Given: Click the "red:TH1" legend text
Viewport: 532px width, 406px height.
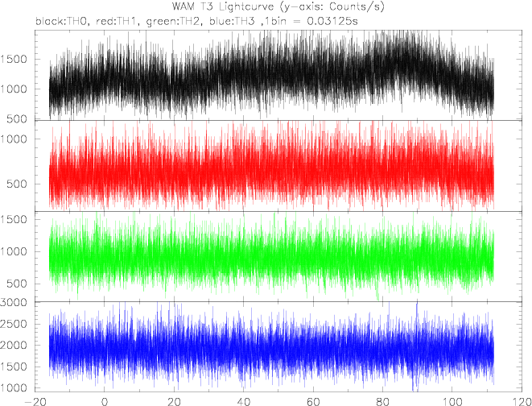Looking at the screenshot, I should pyautogui.click(x=117, y=21).
